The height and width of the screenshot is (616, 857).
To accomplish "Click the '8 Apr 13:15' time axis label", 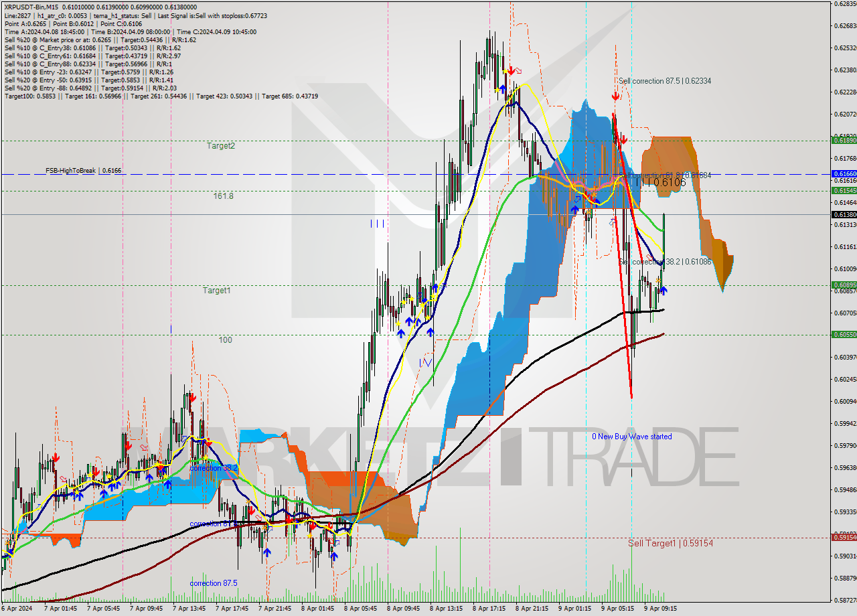I will [x=445, y=609].
